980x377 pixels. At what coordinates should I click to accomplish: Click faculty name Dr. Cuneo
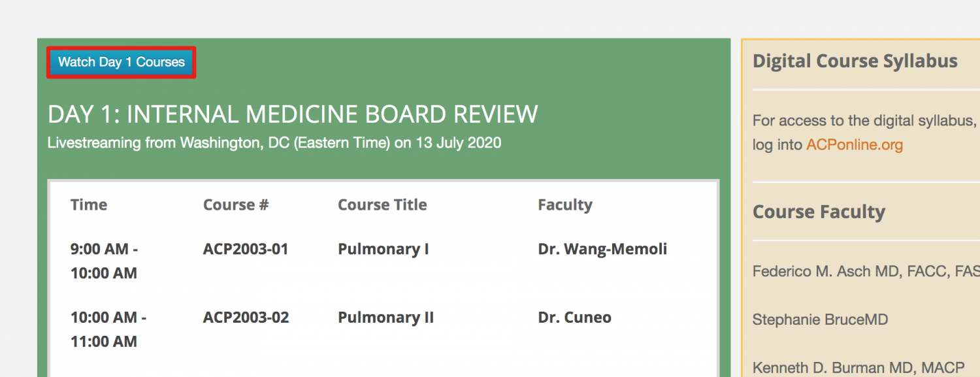point(574,318)
